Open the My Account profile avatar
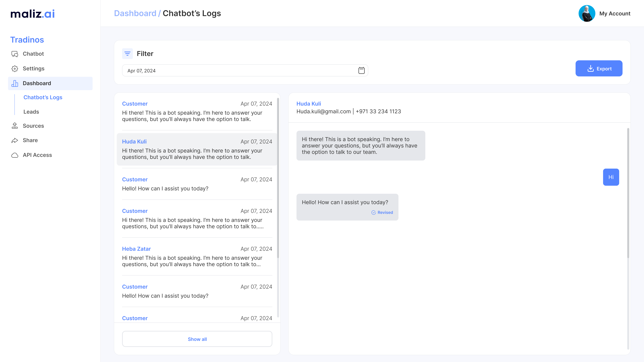Image resolution: width=644 pixels, height=362 pixels. click(x=586, y=13)
